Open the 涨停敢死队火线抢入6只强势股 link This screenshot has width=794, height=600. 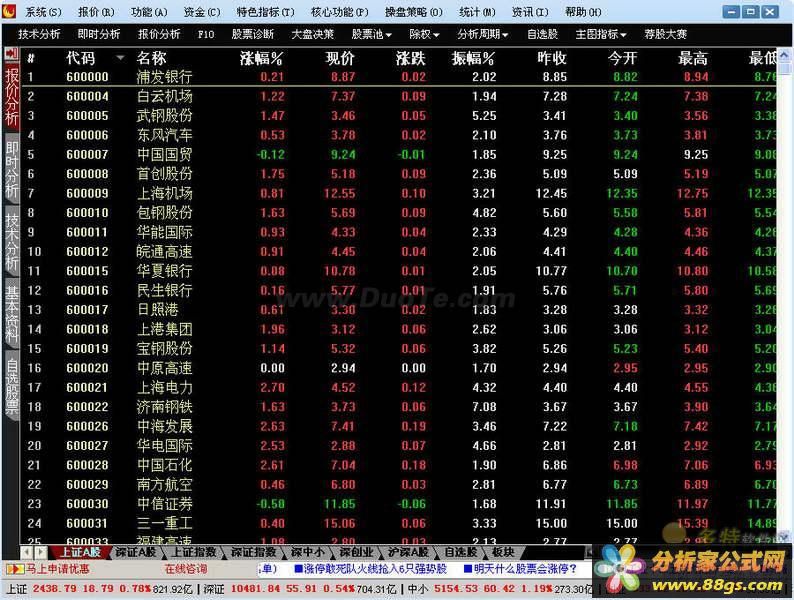(x=370, y=569)
